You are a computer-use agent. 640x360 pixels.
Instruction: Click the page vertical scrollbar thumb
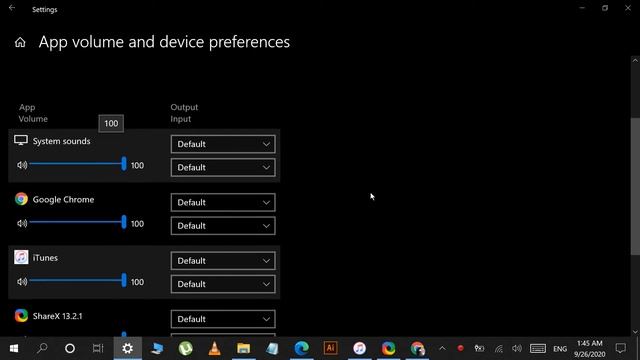click(x=635, y=186)
